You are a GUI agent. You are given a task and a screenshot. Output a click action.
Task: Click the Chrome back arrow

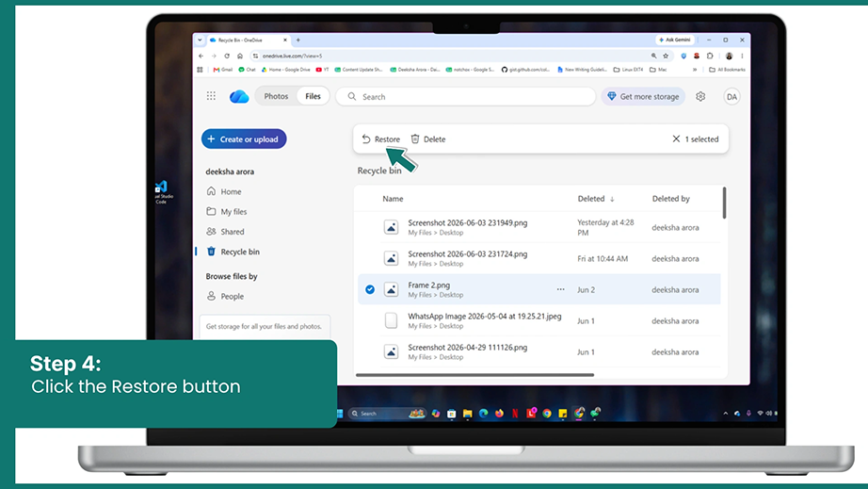click(x=201, y=56)
